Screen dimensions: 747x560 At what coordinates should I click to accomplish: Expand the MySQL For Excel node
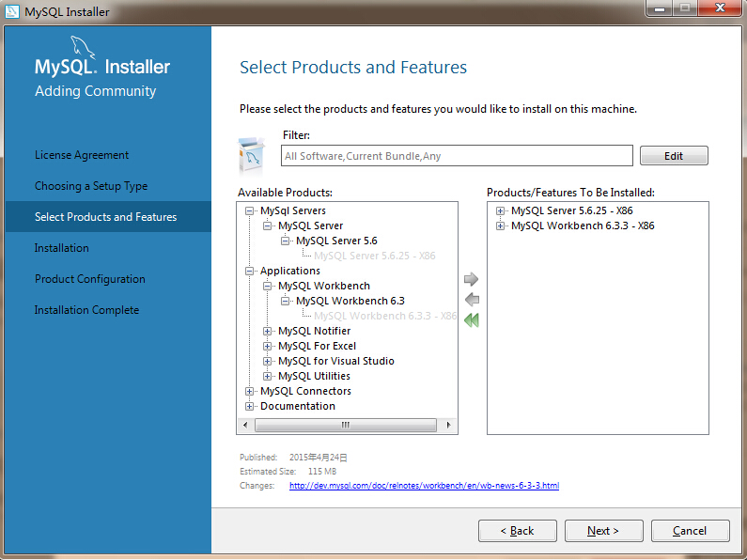[267, 346]
